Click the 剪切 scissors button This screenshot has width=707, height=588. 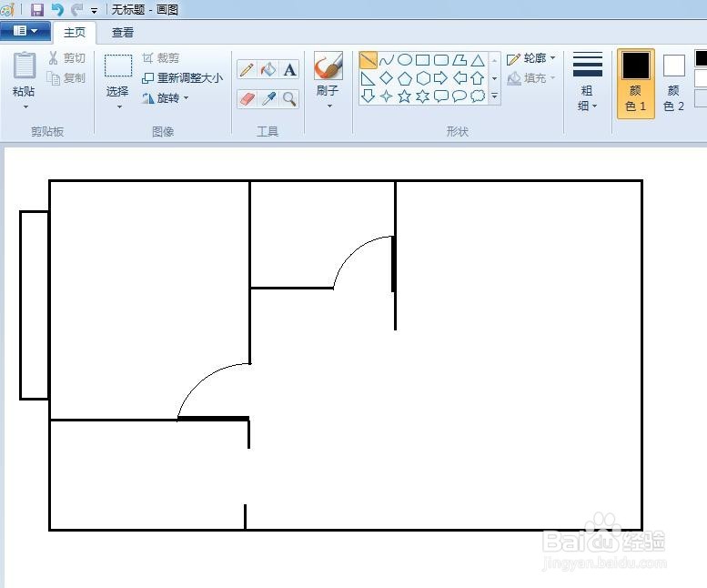(x=66, y=58)
